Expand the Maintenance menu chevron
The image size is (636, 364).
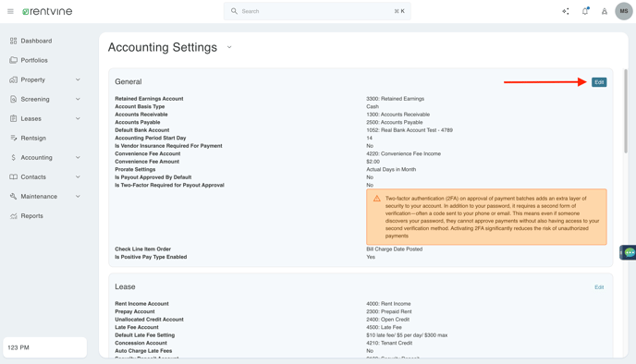pos(78,196)
